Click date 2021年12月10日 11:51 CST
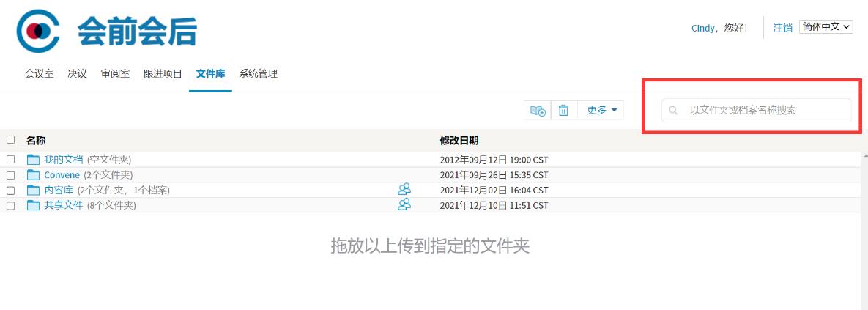The image size is (868, 310). point(494,205)
